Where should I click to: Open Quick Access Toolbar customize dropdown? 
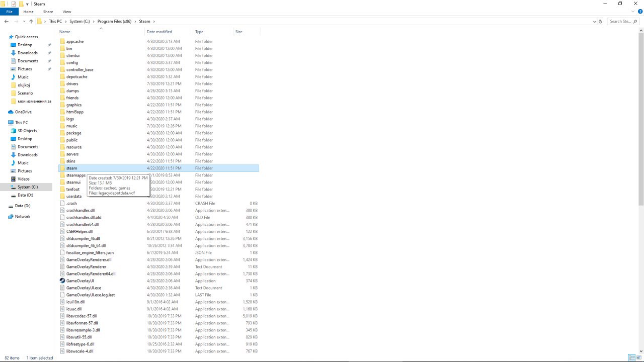27,4
